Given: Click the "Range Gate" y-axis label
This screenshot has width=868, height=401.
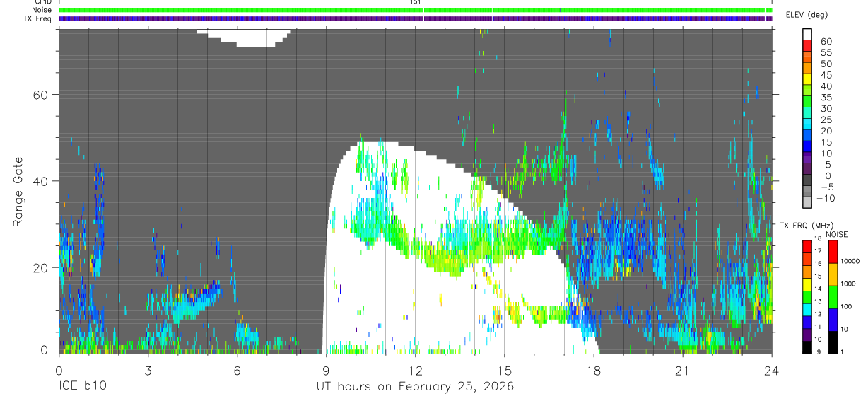Looking at the screenshot, I should click(x=19, y=192).
